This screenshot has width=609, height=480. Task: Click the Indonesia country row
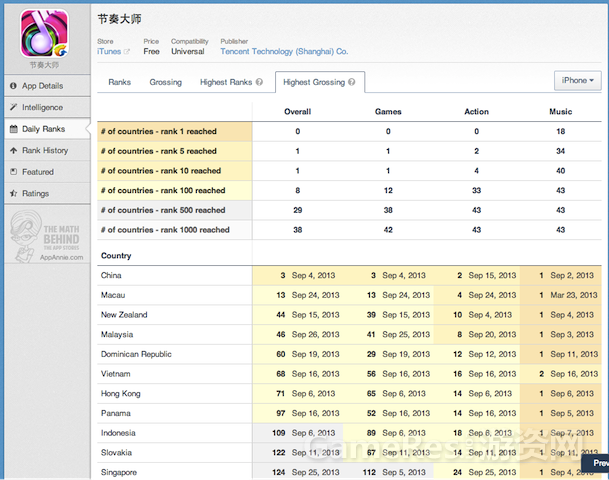click(349, 433)
